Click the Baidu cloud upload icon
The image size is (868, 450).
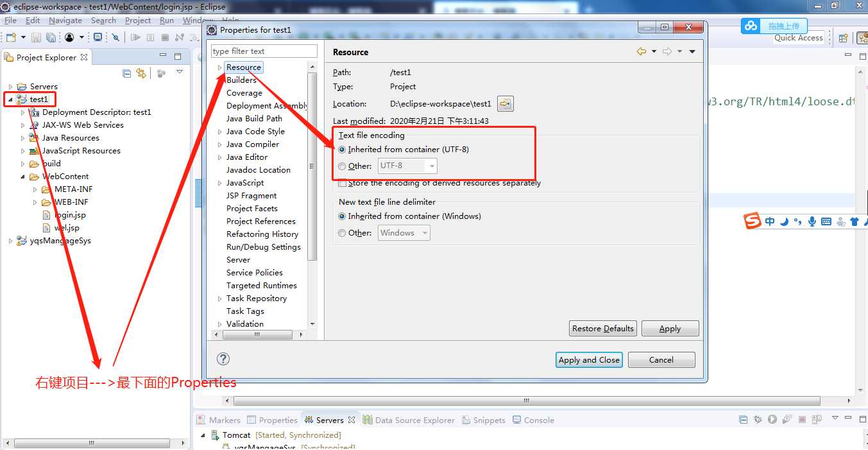click(751, 26)
